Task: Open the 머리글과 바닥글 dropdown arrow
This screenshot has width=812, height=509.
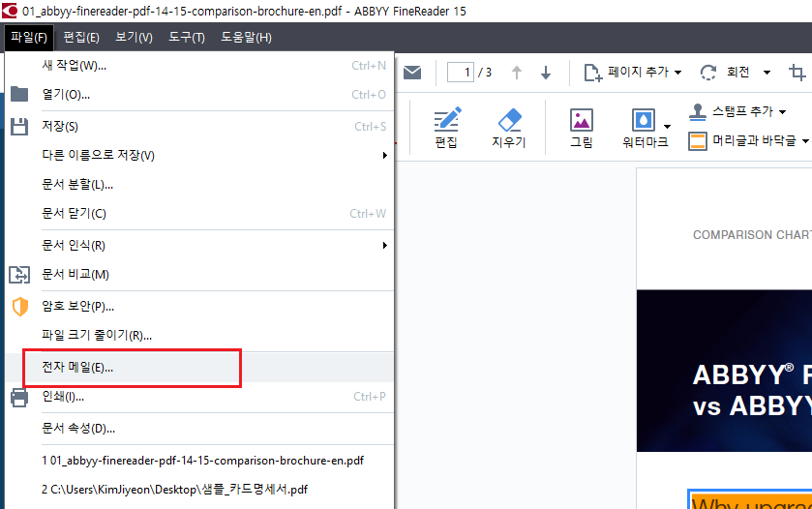Action: click(805, 141)
